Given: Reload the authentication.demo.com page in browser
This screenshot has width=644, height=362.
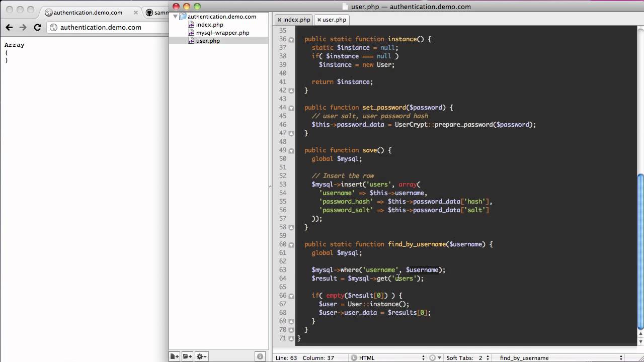Looking at the screenshot, I should (x=38, y=27).
